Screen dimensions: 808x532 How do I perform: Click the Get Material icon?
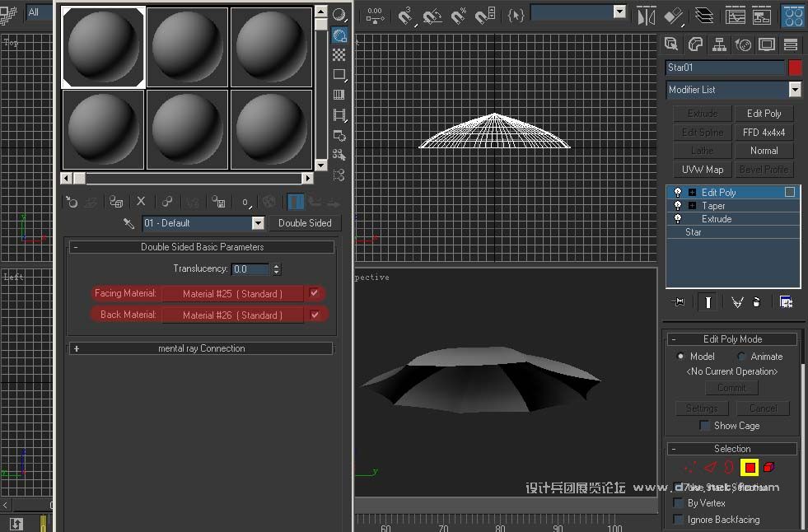71,202
